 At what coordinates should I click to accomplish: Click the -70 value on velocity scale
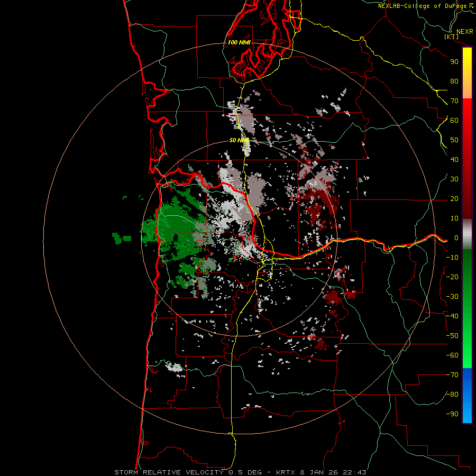point(452,375)
